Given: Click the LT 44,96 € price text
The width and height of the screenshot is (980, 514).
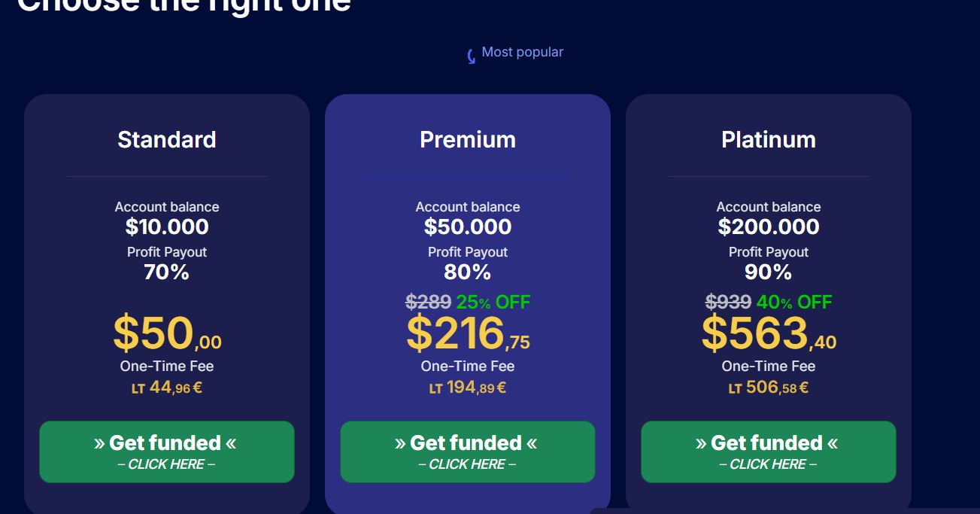Looking at the screenshot, I should tap(167, 388).
